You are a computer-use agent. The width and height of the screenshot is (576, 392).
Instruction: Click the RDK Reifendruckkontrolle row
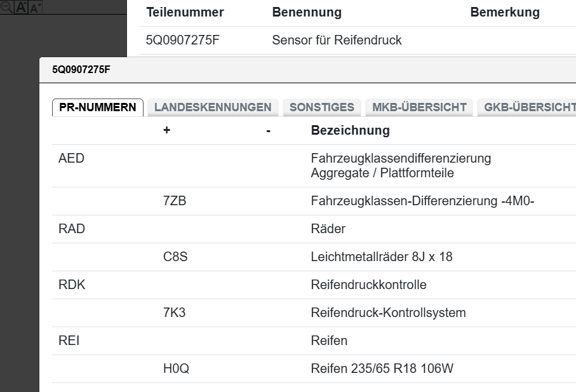[x=71, y=285]
